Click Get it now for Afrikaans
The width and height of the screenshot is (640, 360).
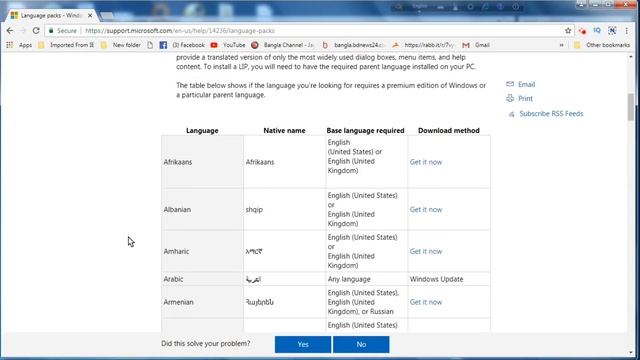(426, 162)
